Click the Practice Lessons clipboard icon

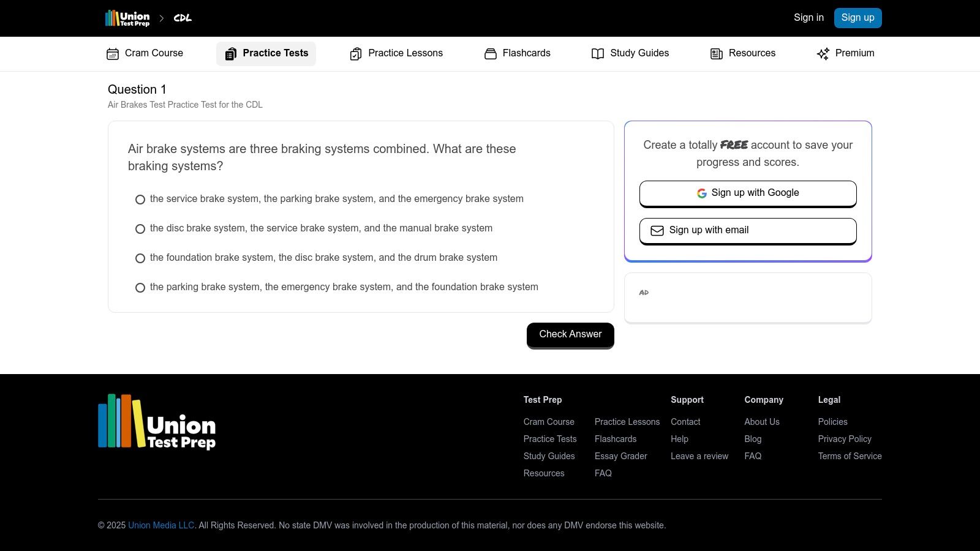[356, 54]
